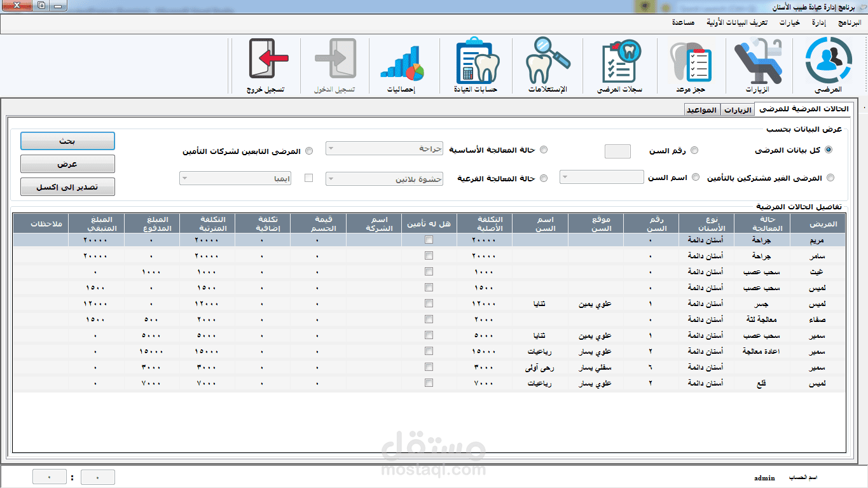Tick the insurance checkbox in مريم's row

(x=429, y=240)
